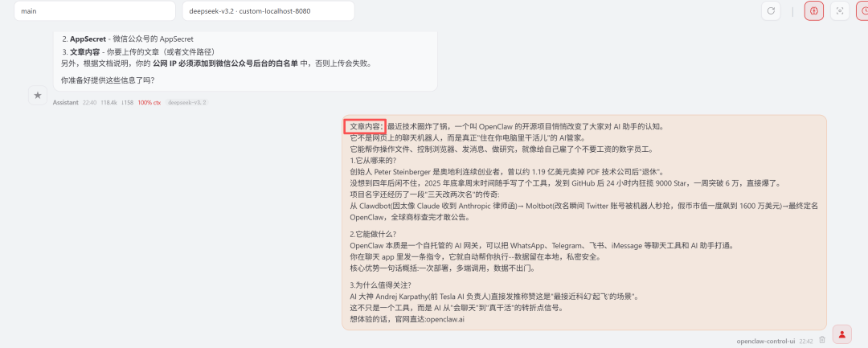Click the red user avatar icon
Image resolution: width=868 pixels, height=348 pixels.
(x=841, y=334)
